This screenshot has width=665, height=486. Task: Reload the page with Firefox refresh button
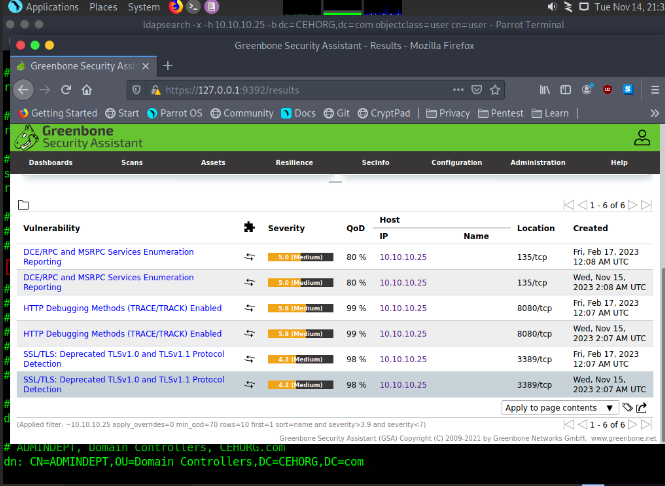(67, 89)
